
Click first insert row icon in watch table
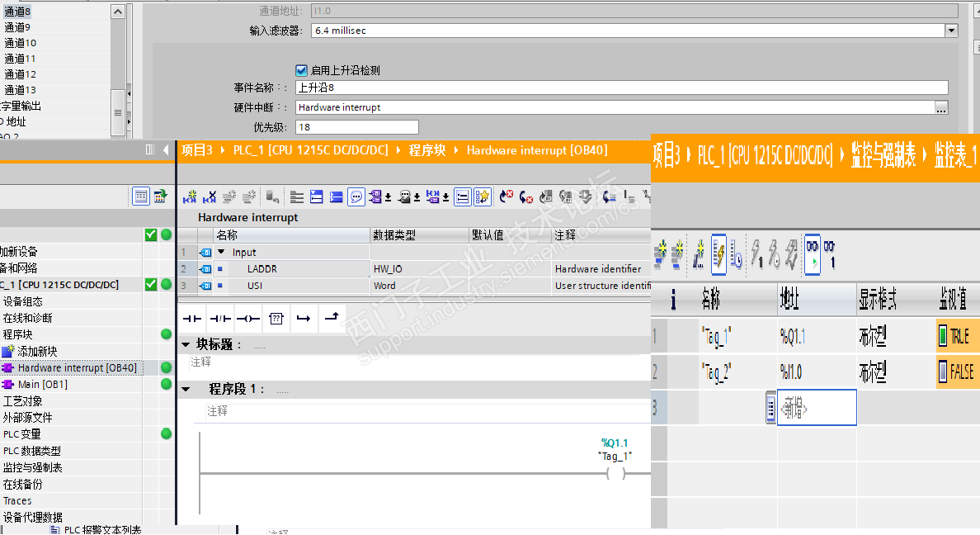point(660,254)
